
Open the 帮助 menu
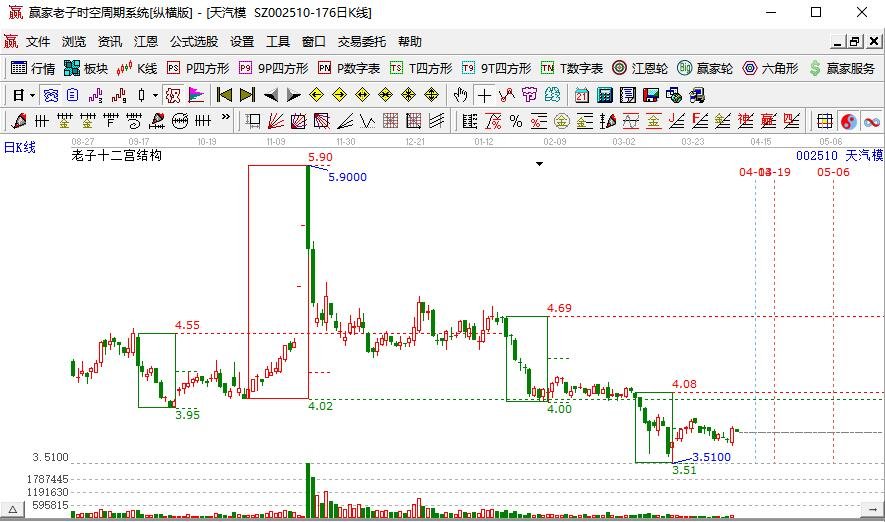[410, 42]
